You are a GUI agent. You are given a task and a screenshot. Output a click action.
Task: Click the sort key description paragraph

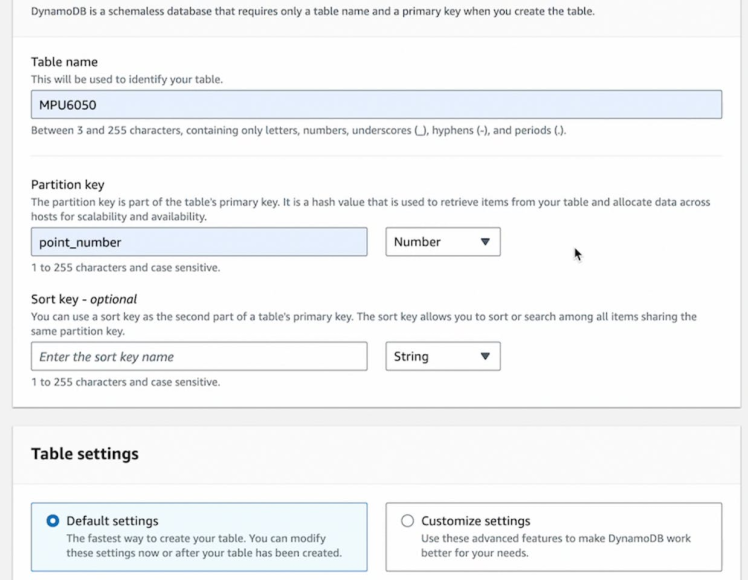pos(364,324)
